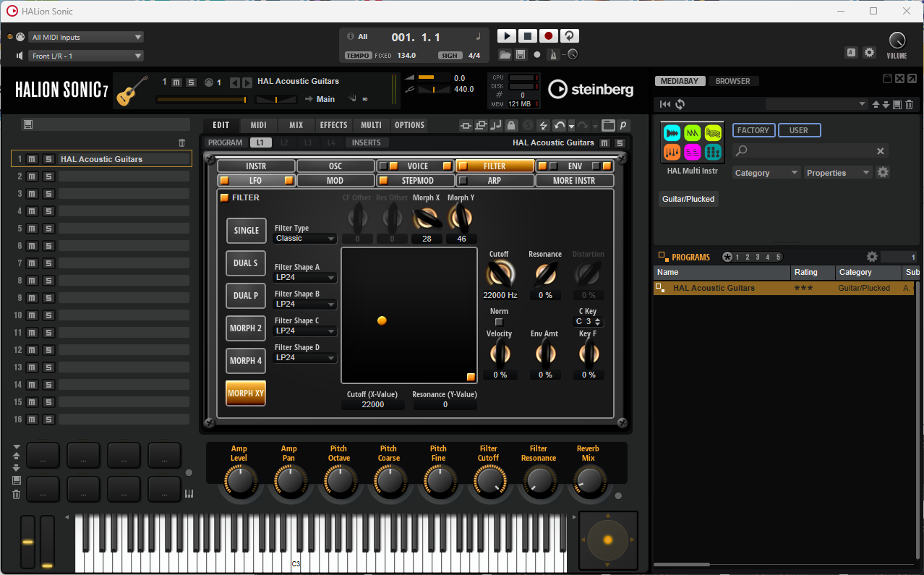
Task: Start playback with the Play button
Action: tap(507, 36)
